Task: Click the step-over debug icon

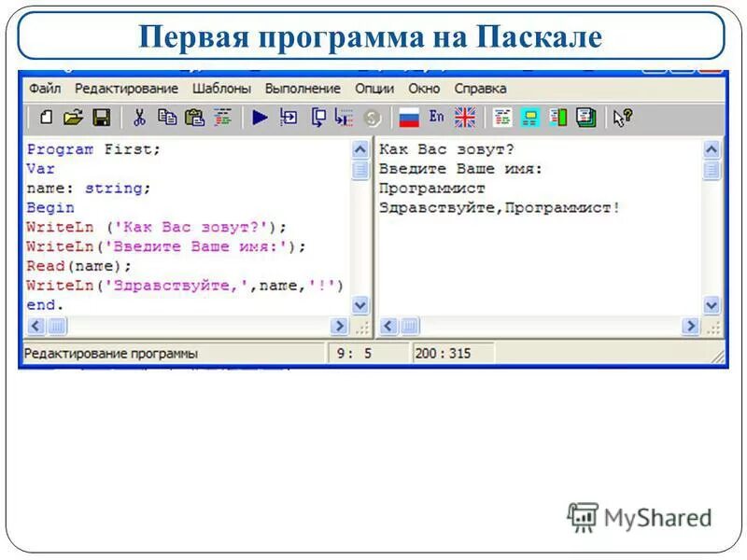Action: [x=317, y=118]
